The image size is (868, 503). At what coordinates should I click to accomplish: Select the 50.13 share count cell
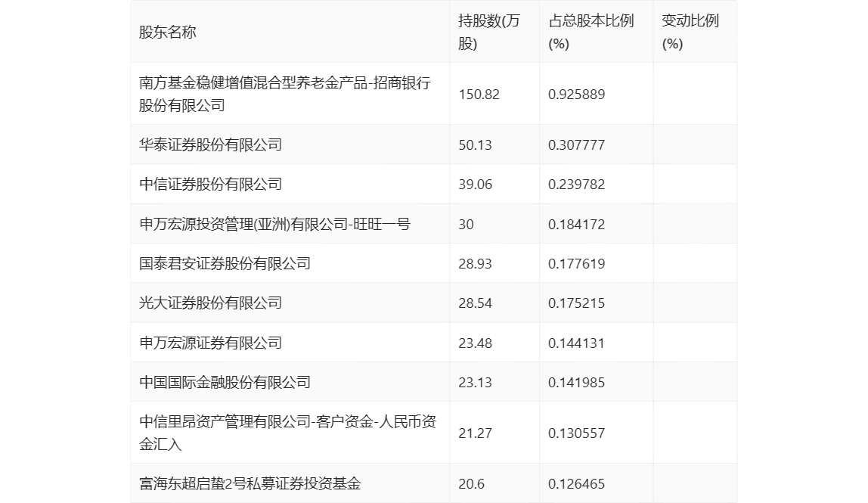click(x=475, y=145)
